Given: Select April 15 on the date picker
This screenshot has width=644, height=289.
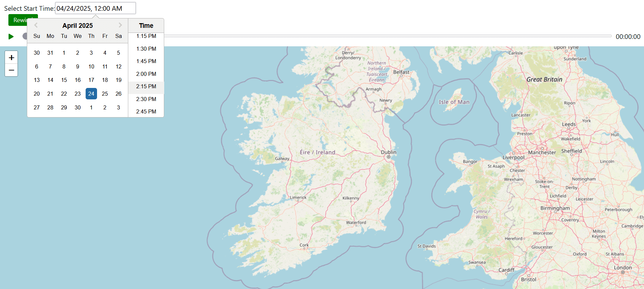Looking at the screenshot, I should point(64,80).
